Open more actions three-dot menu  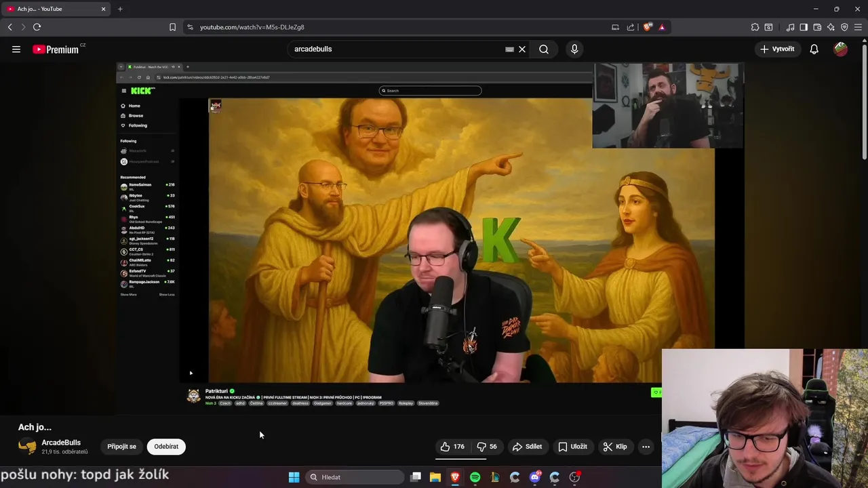click(646, 447)
